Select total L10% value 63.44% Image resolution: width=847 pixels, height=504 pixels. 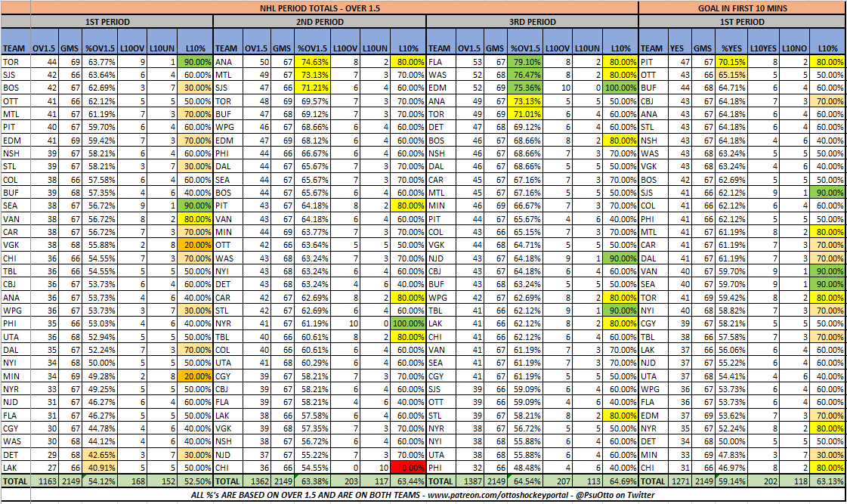pyautogui.click(x=408, y=481)
